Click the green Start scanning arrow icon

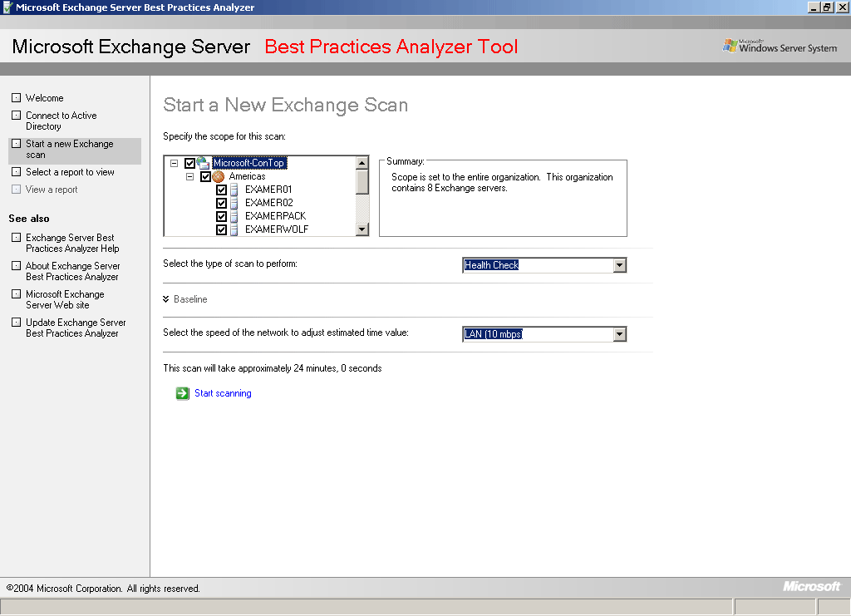coord(183,393)
